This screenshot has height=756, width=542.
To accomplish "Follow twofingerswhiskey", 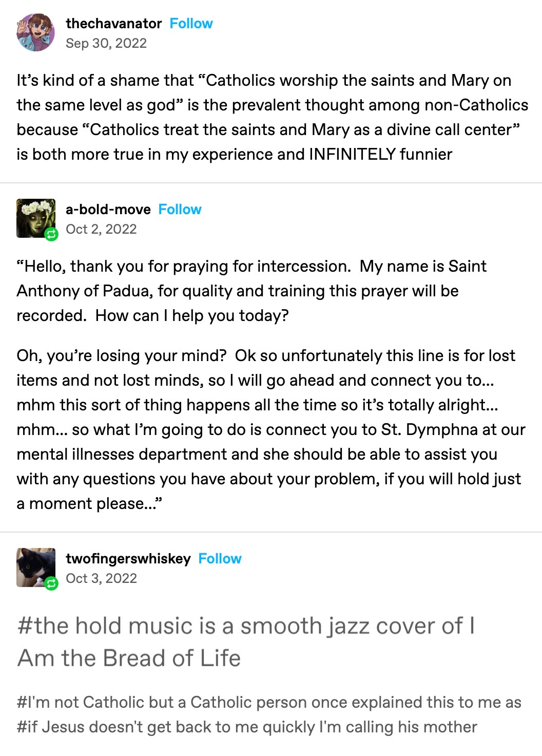I will click(220, 559).
